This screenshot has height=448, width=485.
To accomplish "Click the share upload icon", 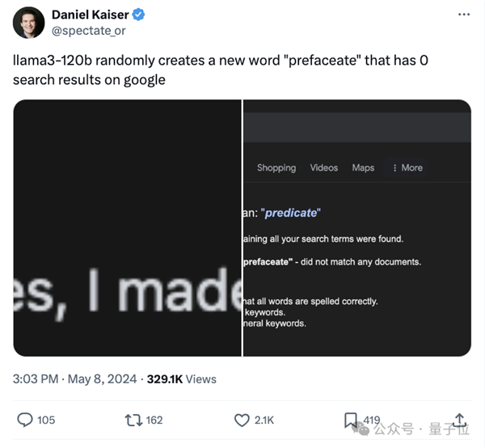I will (x=459, y=419).
